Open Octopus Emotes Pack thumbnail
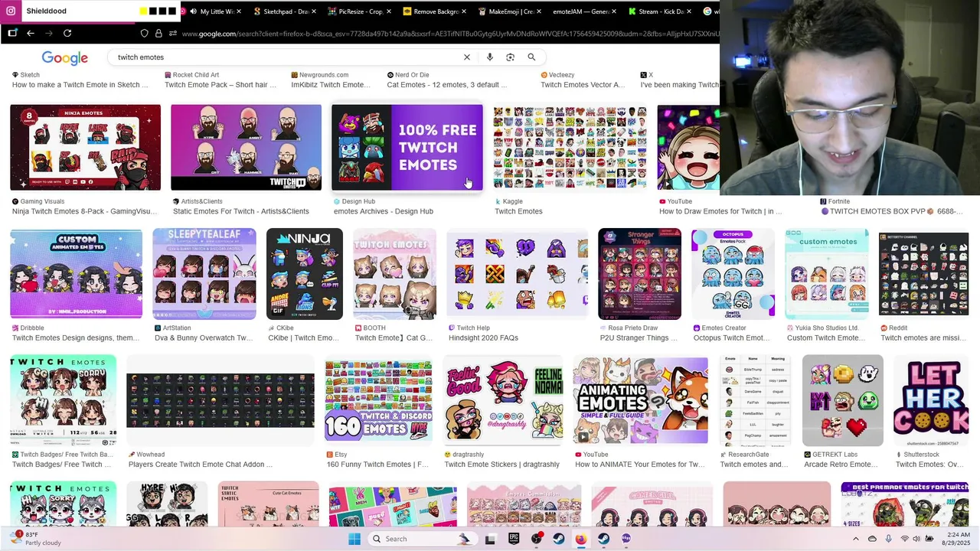Viewport: 980px width, 551px height. (733, 273)
